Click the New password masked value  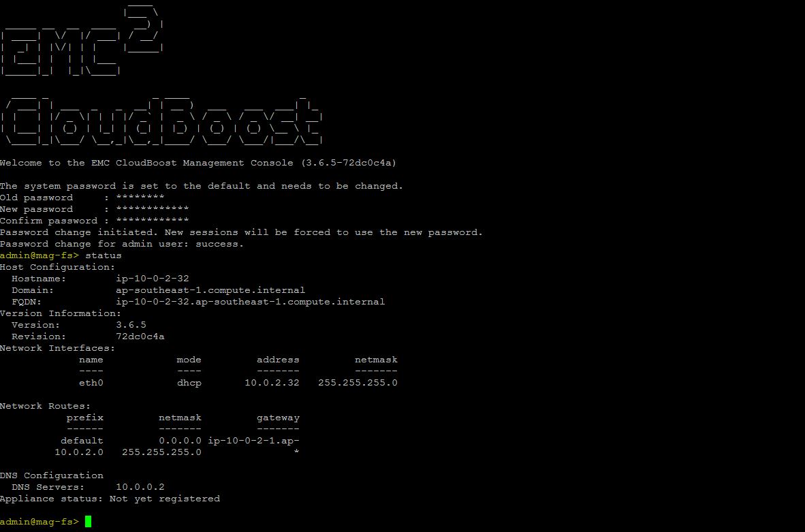[x=152, y=209]
